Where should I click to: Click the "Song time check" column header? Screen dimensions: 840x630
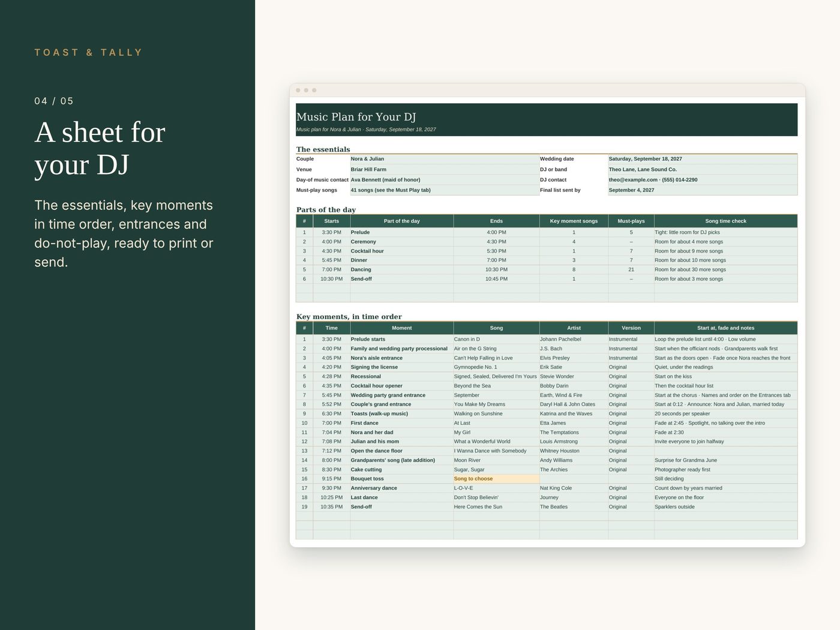click(725, 221)
